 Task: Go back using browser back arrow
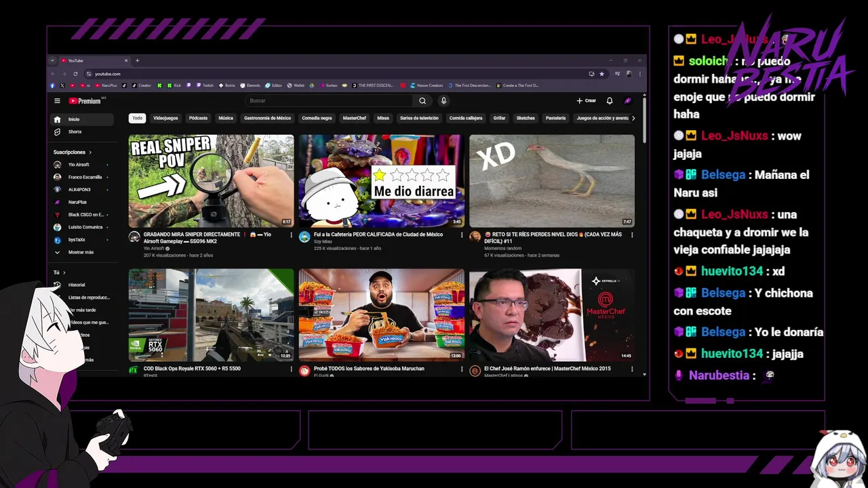coord(53,74)
